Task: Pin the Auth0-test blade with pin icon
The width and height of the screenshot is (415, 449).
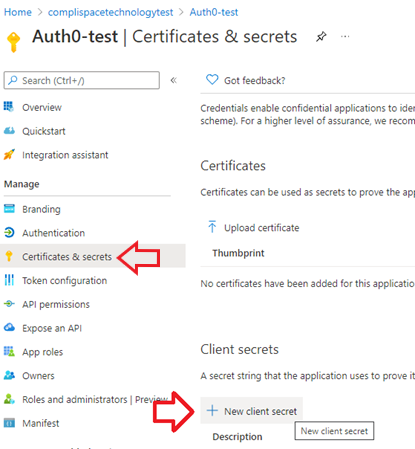Action: point(321,37)
